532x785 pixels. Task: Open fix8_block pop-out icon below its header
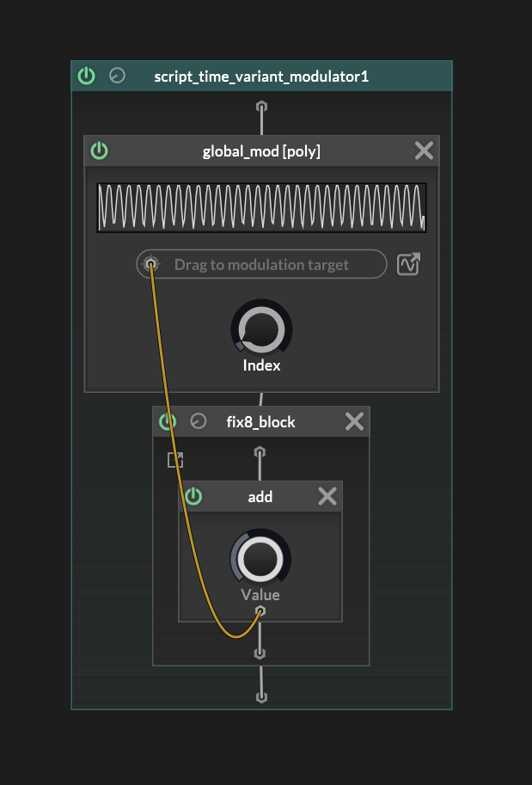[x=175, y=460]
